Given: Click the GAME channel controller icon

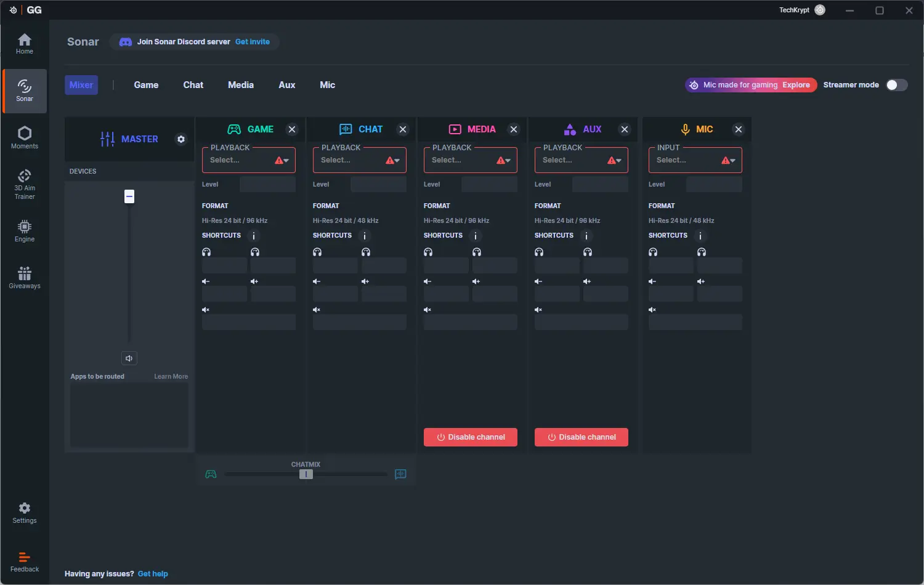Looking at the screenshot, I should coord(234,129).
